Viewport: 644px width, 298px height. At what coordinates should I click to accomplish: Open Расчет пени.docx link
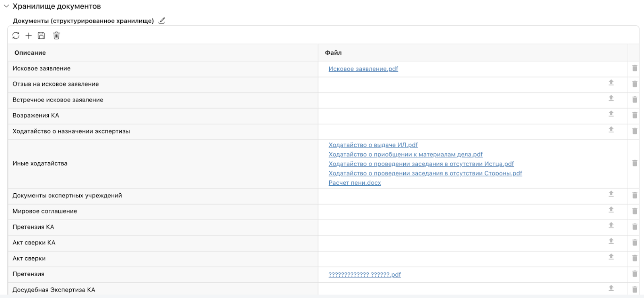click(x=355, y=183)
